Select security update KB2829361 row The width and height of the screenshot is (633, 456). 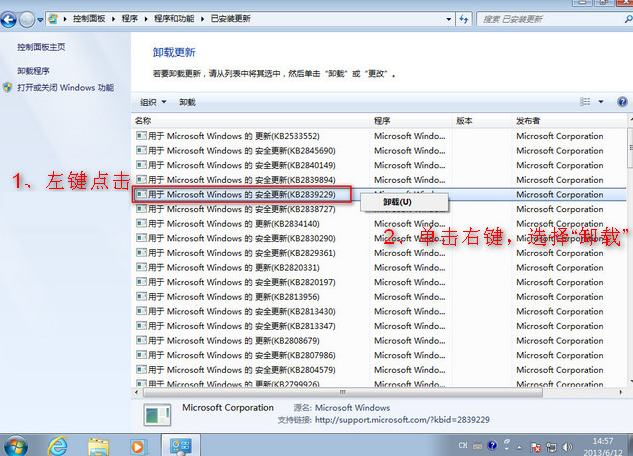click(x=379, y=253)
